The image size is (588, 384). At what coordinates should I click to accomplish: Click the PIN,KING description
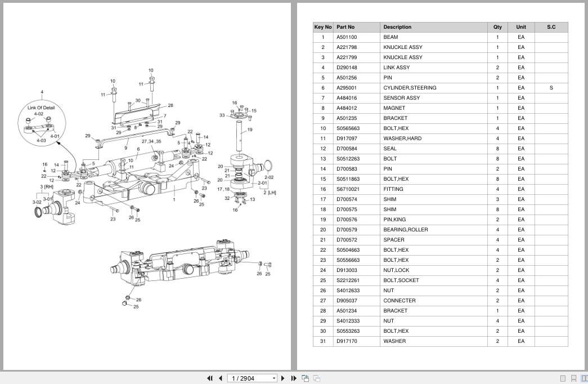(394, 220)
